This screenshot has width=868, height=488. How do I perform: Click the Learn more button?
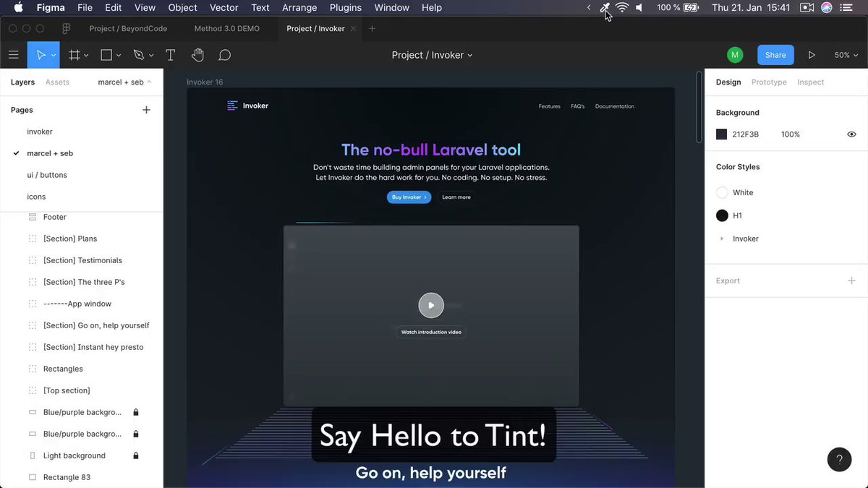[x=456, y=197]
